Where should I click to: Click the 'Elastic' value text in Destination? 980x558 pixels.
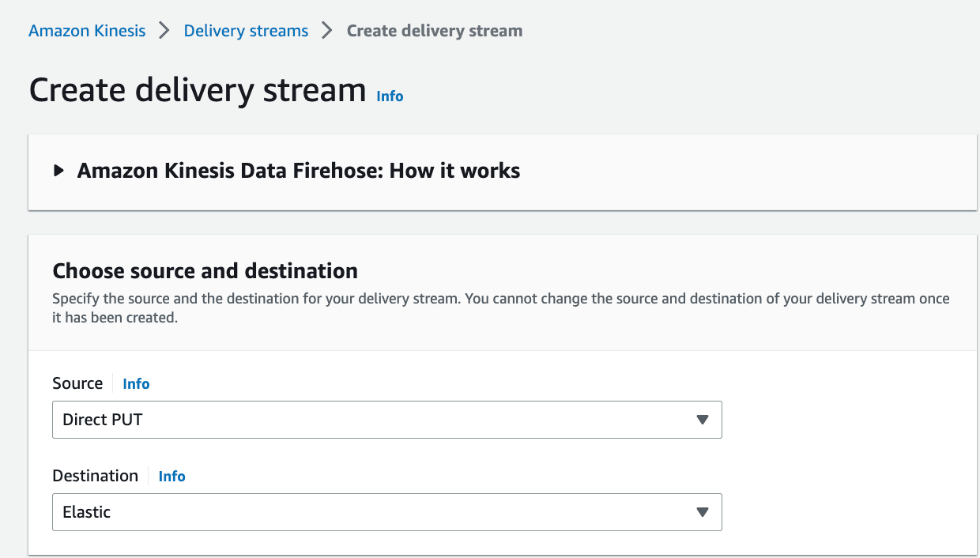[x=87, y=512]
